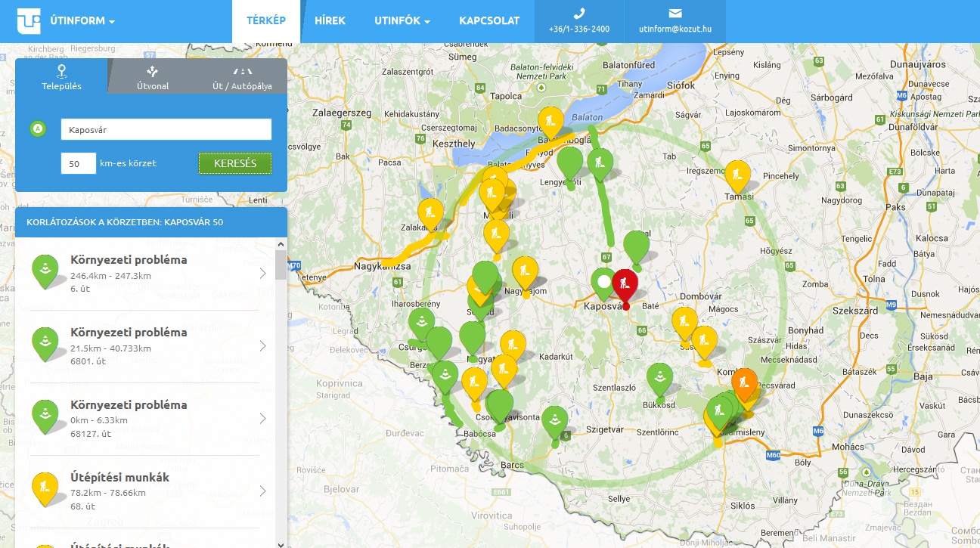Click the restriction list scrollbar up arrow

pos(281,244)
